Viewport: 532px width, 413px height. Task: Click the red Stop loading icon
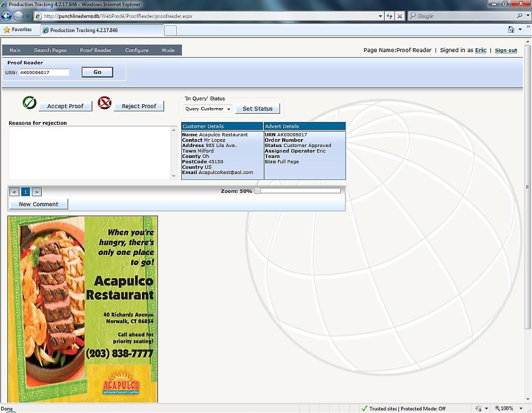pos(400,16)
